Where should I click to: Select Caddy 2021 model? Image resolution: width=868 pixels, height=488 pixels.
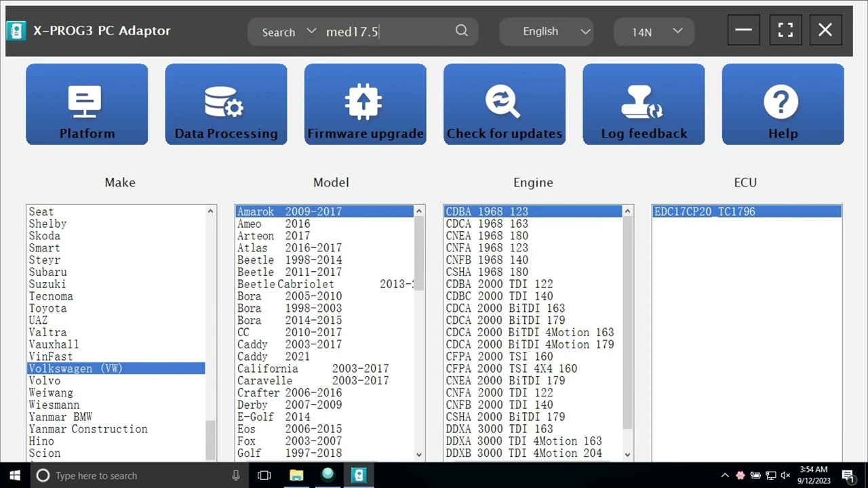coord(324,357)
